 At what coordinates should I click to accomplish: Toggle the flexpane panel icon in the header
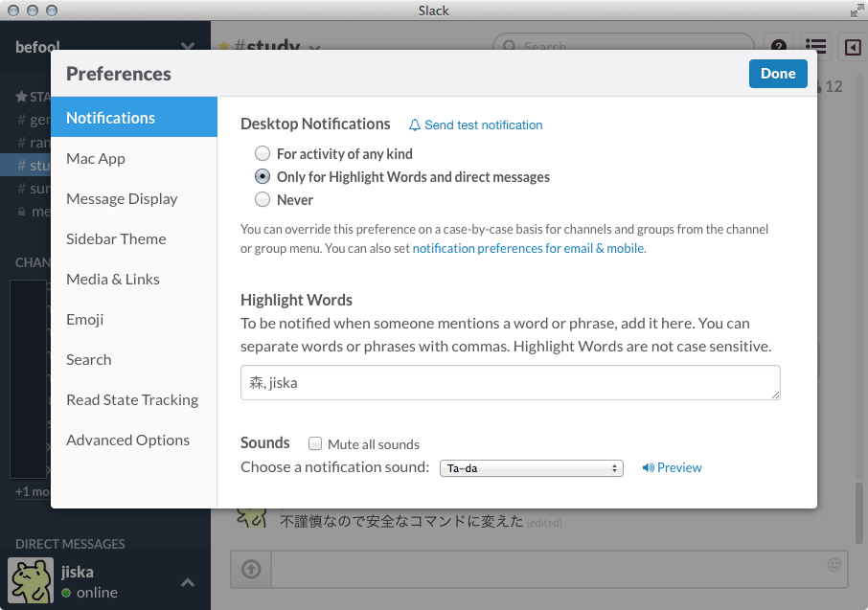click(x=853, y=48)
